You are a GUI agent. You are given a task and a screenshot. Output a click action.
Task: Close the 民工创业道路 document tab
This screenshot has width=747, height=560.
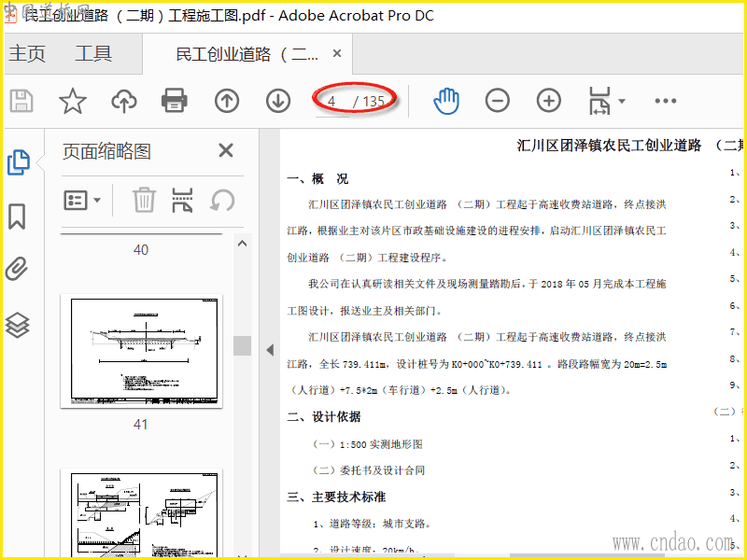(x=337, y=53)
